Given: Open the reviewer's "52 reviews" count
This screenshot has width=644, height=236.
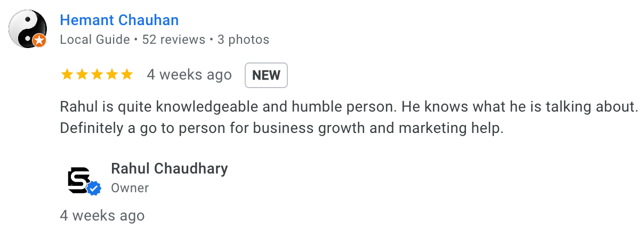Looking at the screenshot, I should 174,40.
